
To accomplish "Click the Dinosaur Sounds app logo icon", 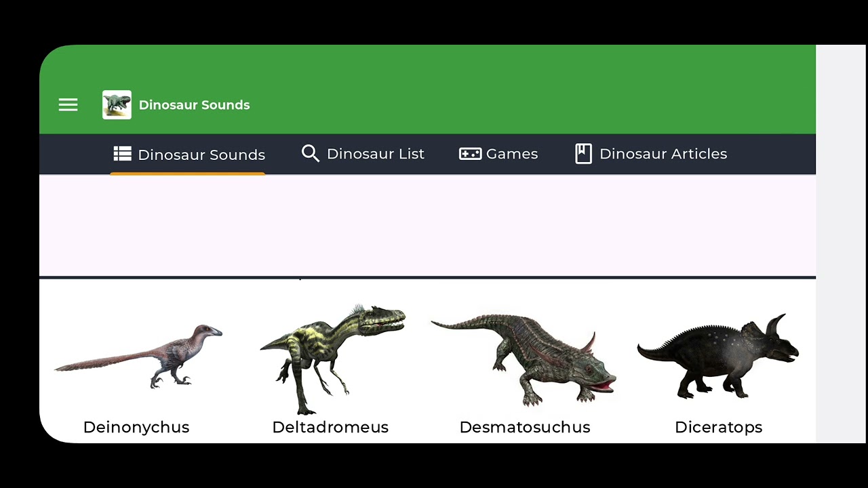I will (117, 105).
